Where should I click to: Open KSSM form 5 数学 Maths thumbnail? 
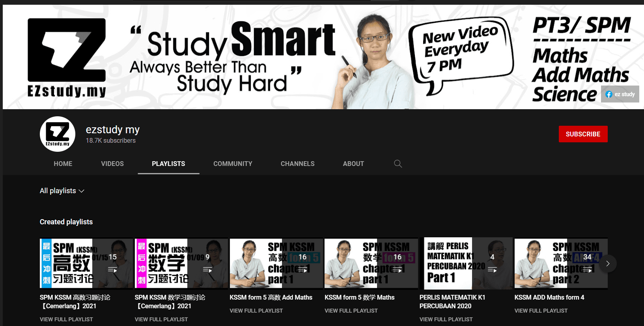click(x=371, y=263)
